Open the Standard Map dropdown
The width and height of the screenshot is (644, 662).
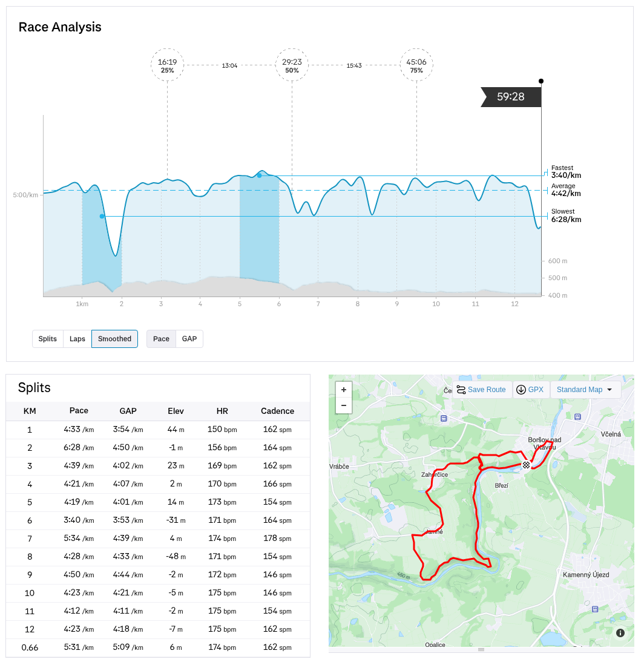coord(585,390)
